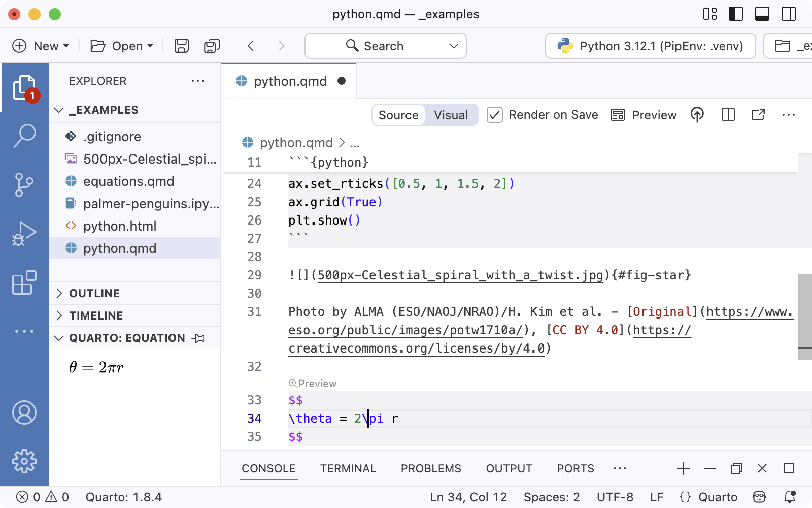
Task: Split the editor using the split icon
Action: tap(728, 115)
